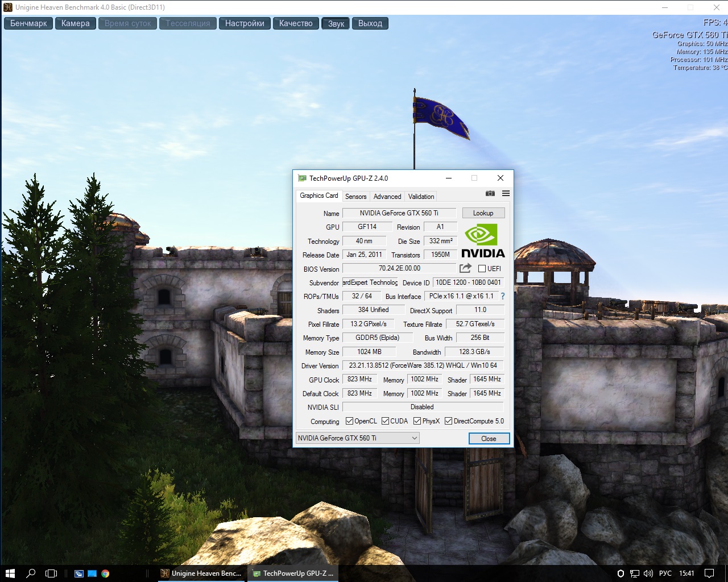
Task: Click the Shaders 384 Unified field
Action: tap(373, 310)
